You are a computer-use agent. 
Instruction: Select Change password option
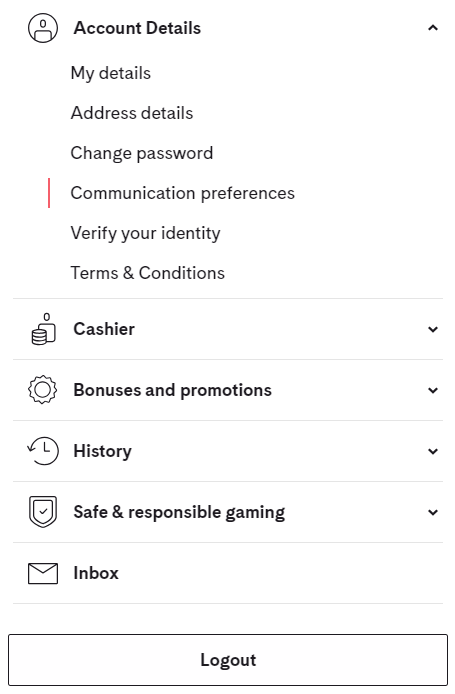click(x=142, y=153)
